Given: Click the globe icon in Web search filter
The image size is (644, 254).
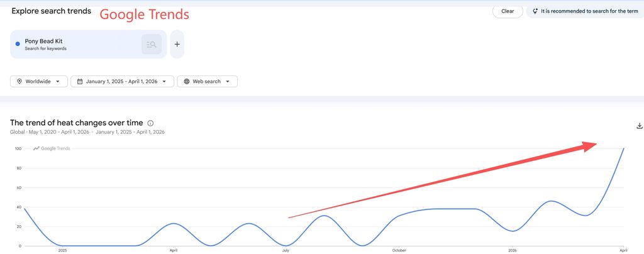Looking at the screenshot, I should (x=186, y=81).
